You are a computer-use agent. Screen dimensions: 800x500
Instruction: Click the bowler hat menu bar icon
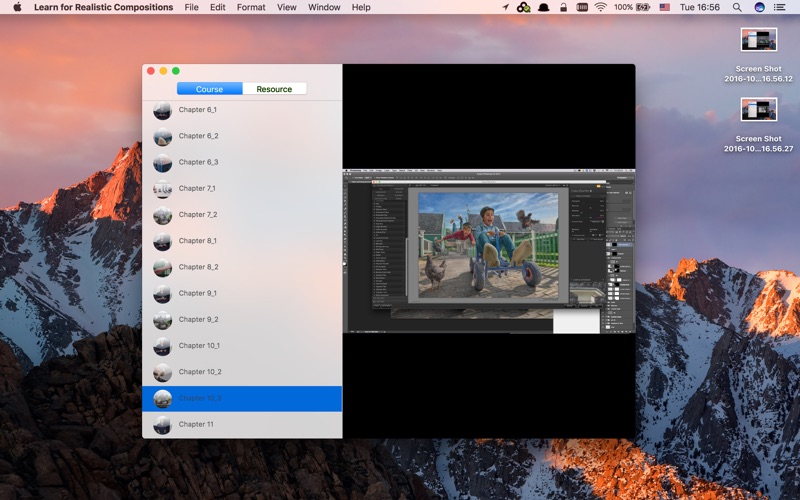pos(543,7)
